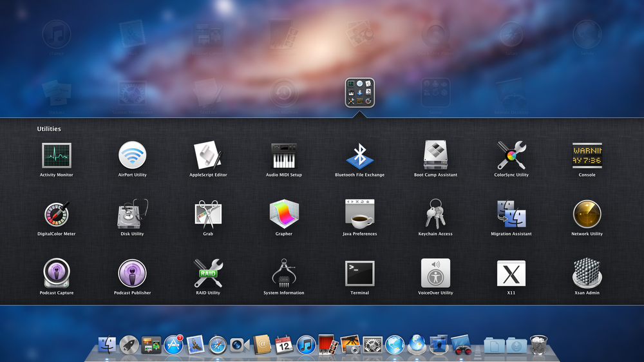
Task: Open Java Preferences
Action: point(360,214)
